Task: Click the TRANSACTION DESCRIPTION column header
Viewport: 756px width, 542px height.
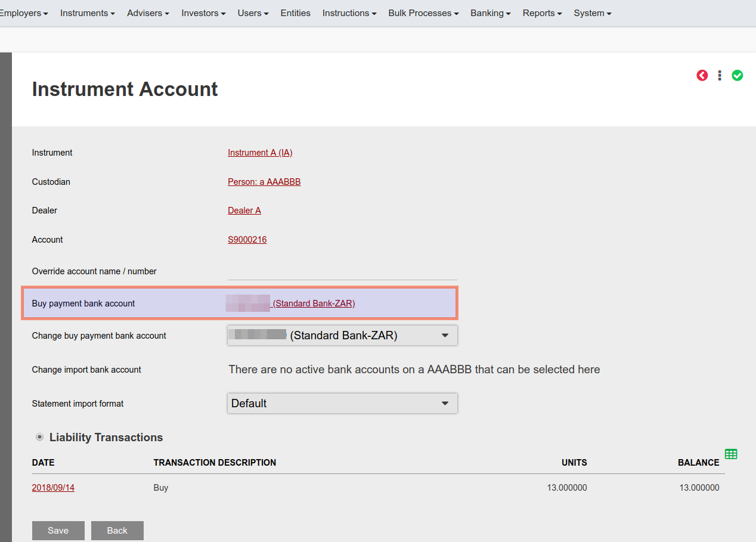Action: (215, 463)
